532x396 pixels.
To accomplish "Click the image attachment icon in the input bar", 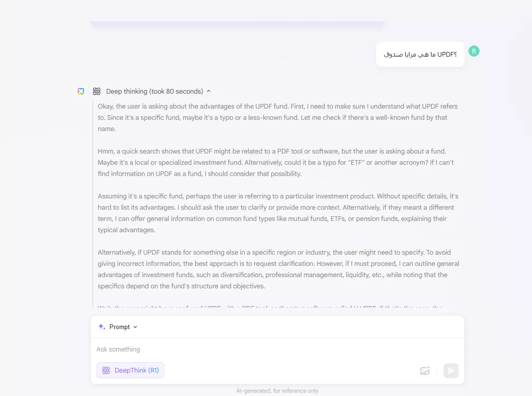I will click(425, 370).
